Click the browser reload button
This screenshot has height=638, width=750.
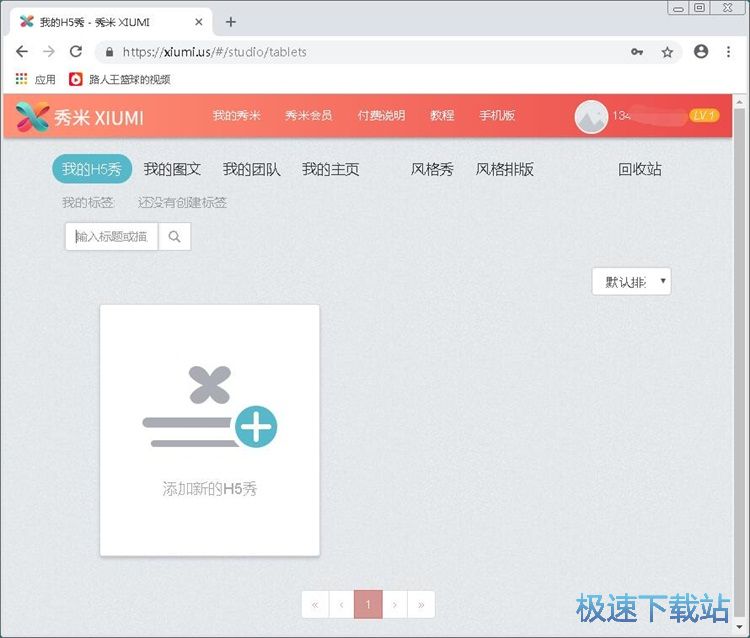76,52
